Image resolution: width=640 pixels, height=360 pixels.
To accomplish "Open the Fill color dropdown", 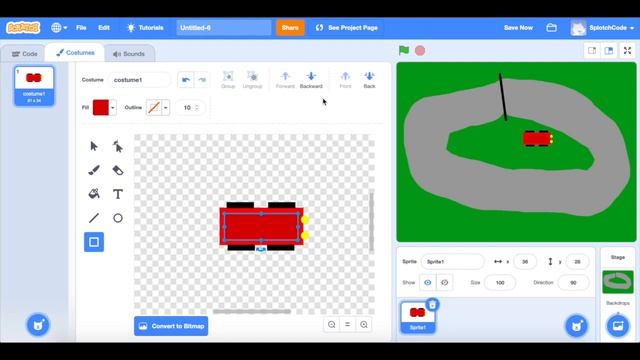I will click(x=112, y=108).
